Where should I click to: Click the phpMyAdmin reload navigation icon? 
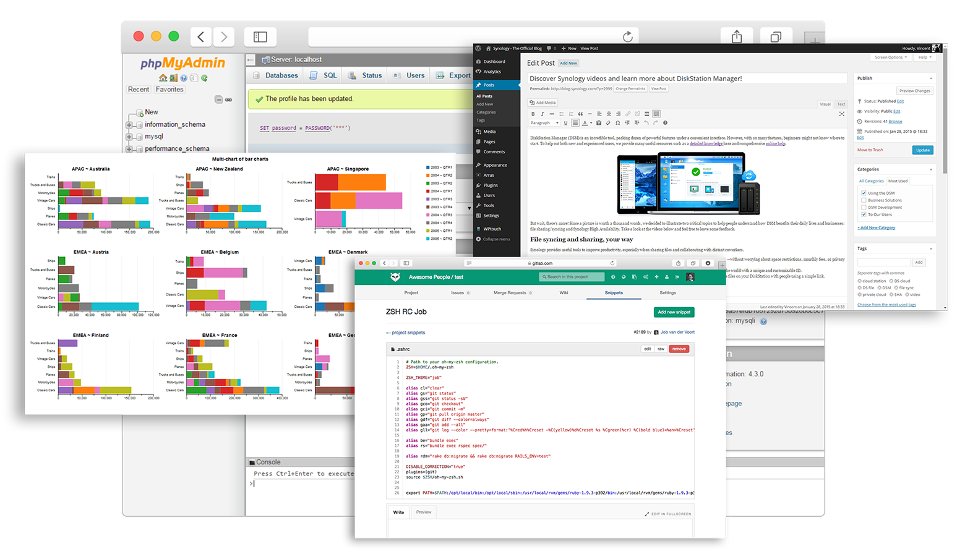click(204, 78)
